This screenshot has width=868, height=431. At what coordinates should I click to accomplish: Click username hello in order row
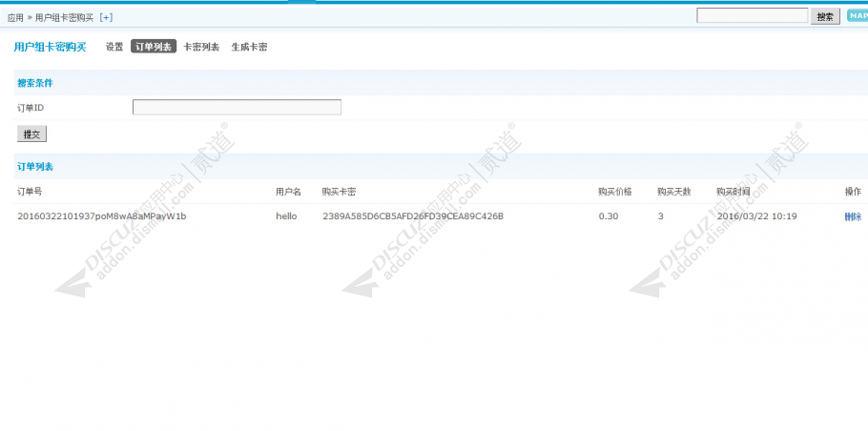[286, 216]
